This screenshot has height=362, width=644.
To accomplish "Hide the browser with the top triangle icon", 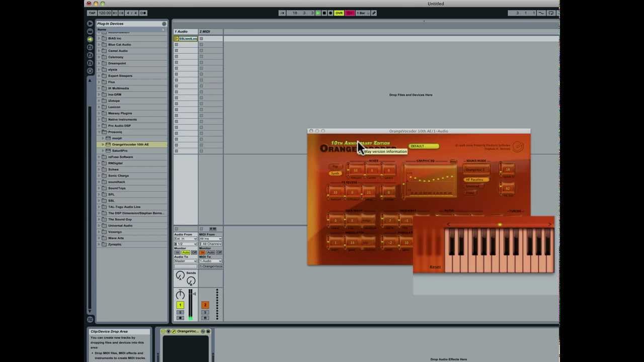I will click(90, 23).
